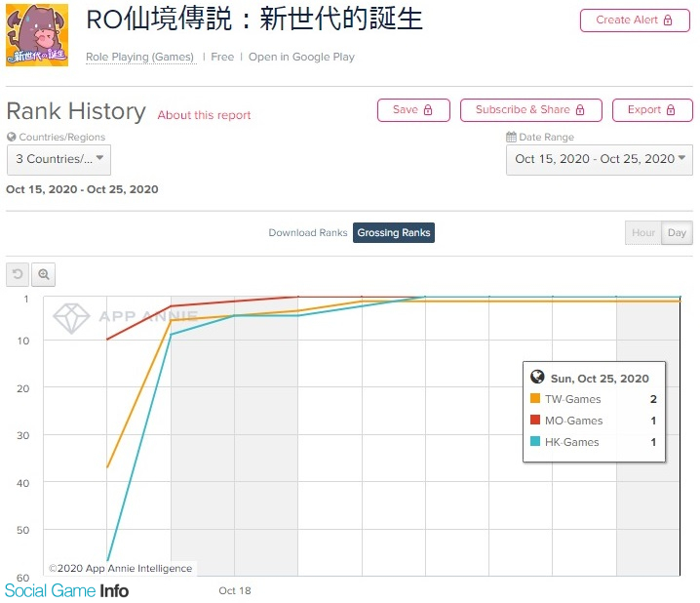Screen dimensions: 700x603
Task: Expand the 3 Countries/Regions dropdown
Action: click(58, 159)
